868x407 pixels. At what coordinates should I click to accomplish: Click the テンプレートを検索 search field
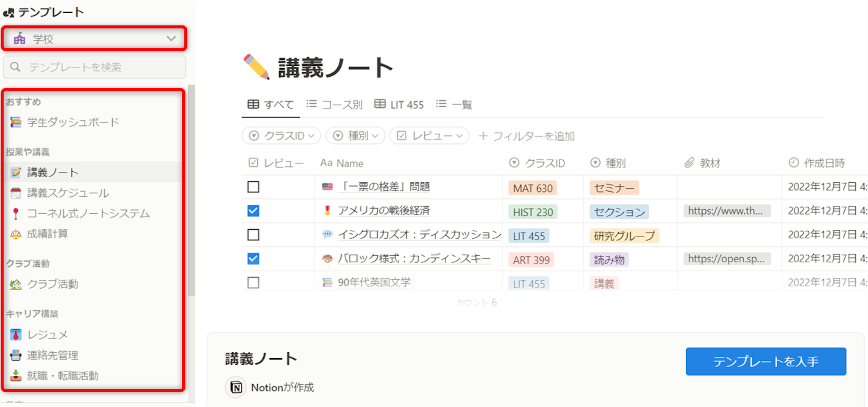coord(94,67)
